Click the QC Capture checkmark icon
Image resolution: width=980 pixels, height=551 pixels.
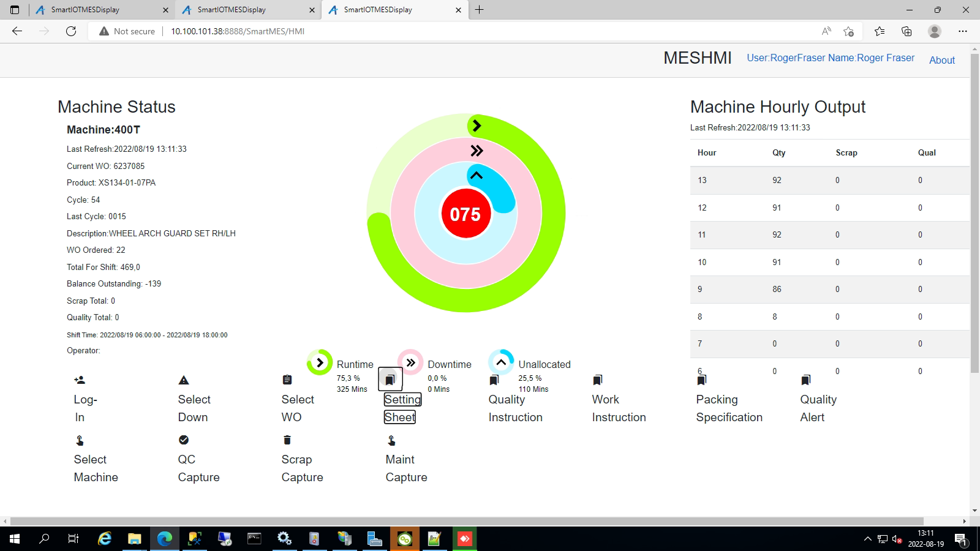pyautogui.click(x=184, y=440)
